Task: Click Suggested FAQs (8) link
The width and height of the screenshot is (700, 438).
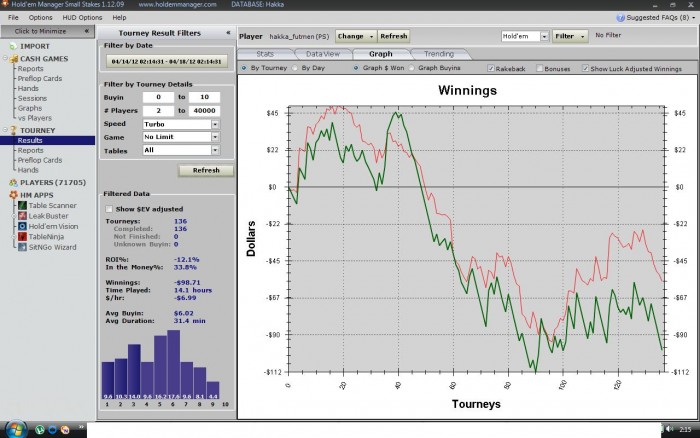Action: 658,18
